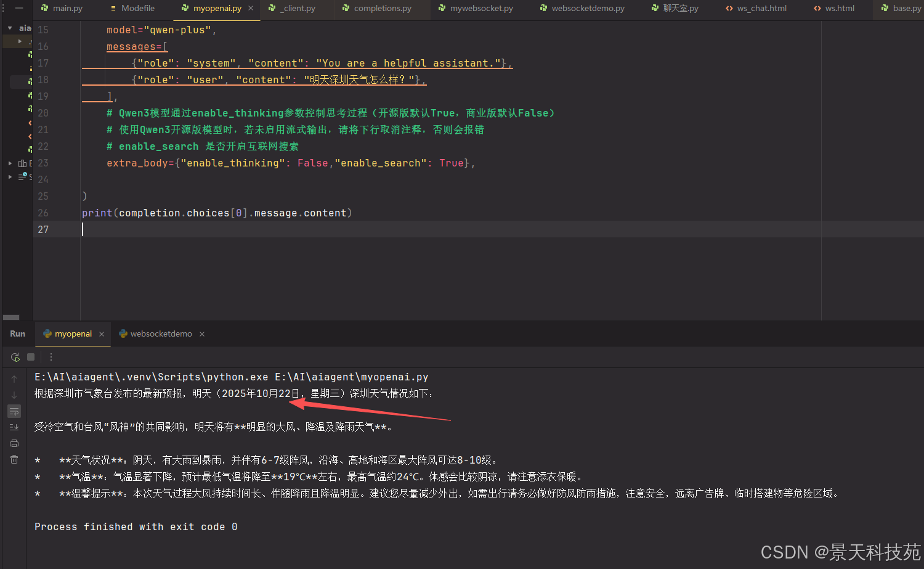Expand the External Libraries node
Screen dimensions: 924x569
(x=10, y=163)
